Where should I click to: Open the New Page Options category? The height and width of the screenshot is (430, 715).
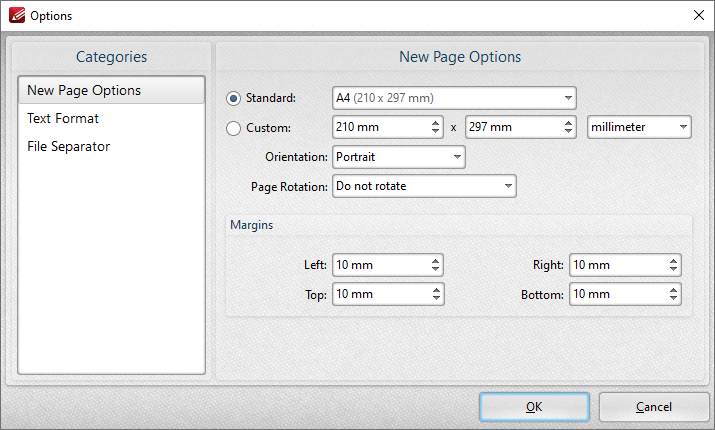click(111, 90)
